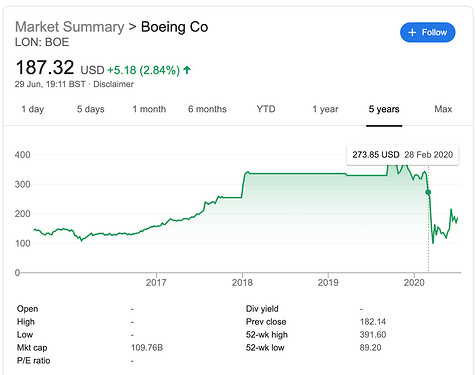Viewport: 475px width, 375px height.
Task: Open Market Summary breadcrumb link
Action: [x=69, y=27]
